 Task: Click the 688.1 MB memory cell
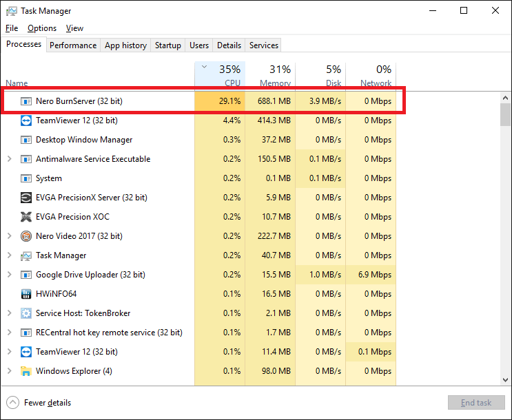tap(270, 101)
